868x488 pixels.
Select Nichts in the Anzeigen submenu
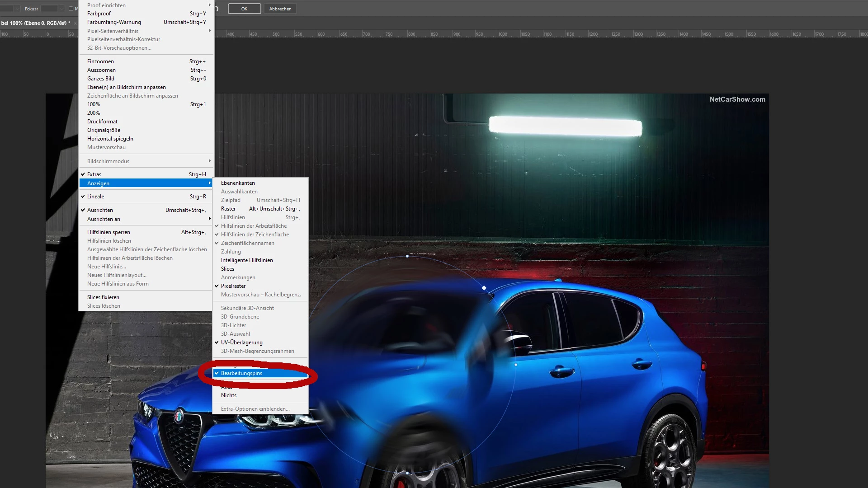click(x=229, y=395)
